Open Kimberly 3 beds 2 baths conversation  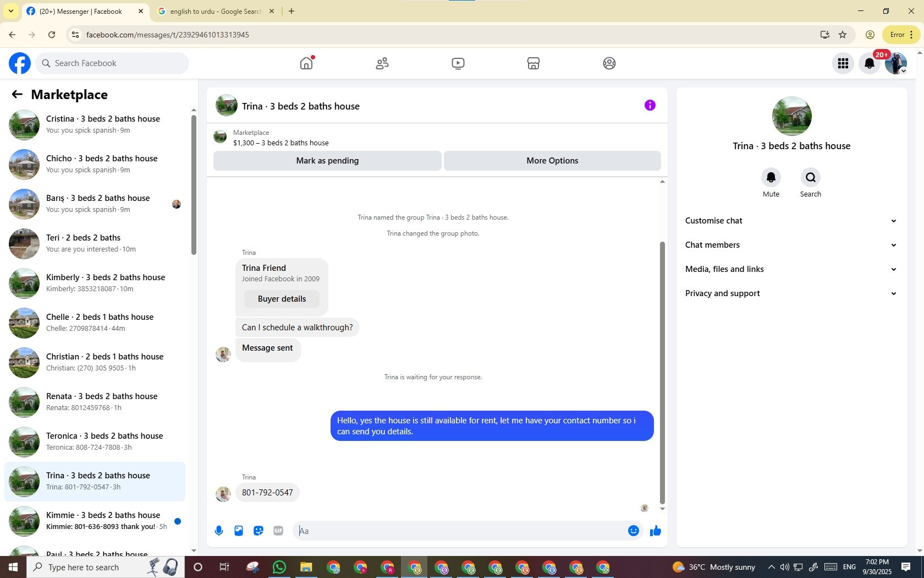point(95,283)
